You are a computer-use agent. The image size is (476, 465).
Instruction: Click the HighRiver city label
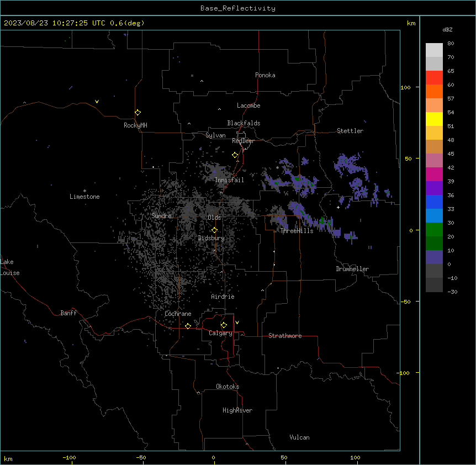pyautogui.click(x=237, y=410)
